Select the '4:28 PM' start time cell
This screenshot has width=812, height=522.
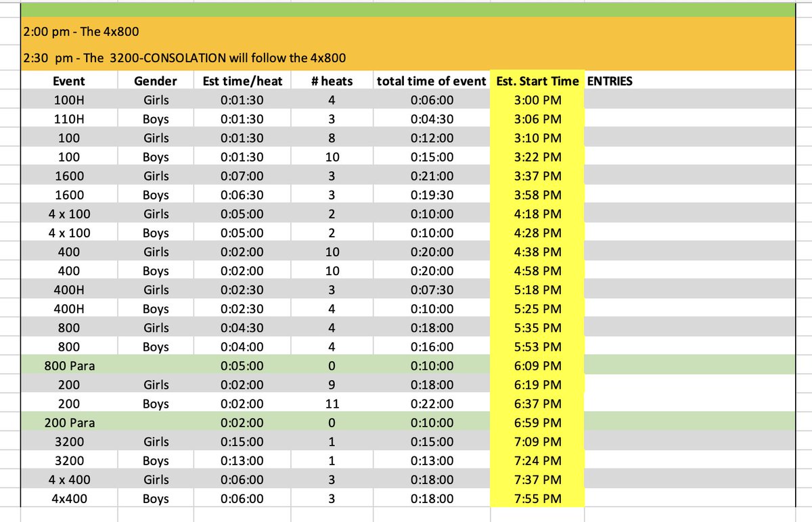pos(537,233)
